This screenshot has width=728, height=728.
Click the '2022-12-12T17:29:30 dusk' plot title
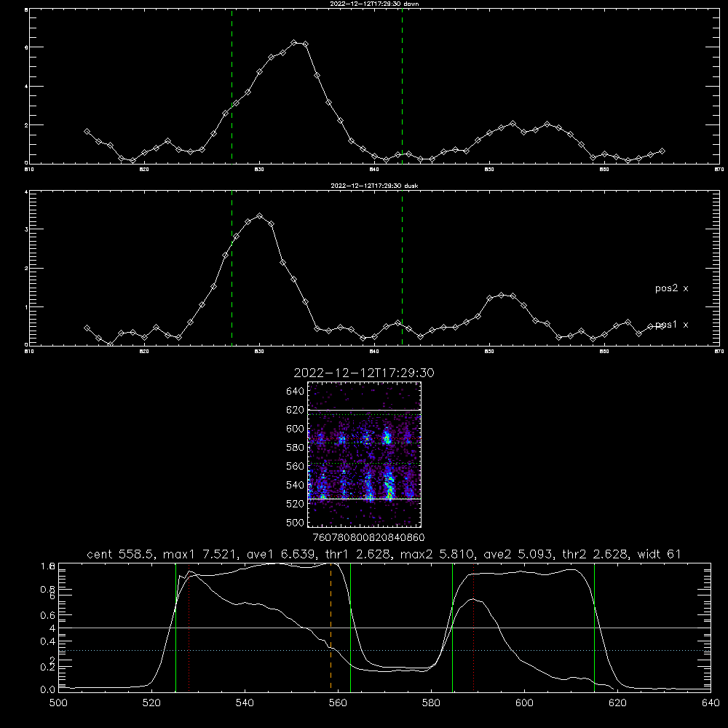[374, 186]
